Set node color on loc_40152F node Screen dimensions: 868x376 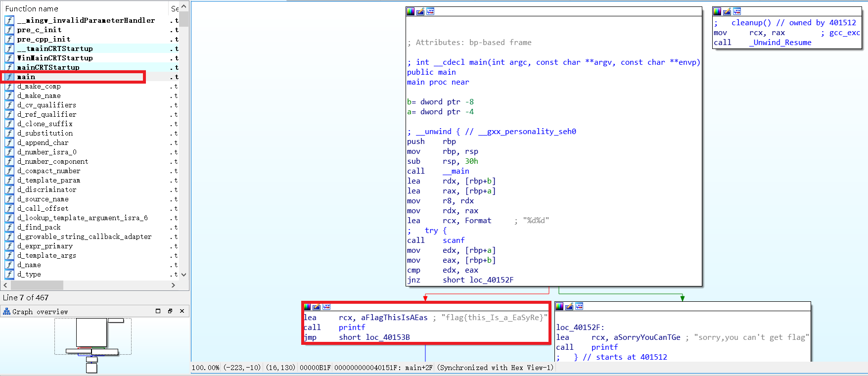point(559,306)
